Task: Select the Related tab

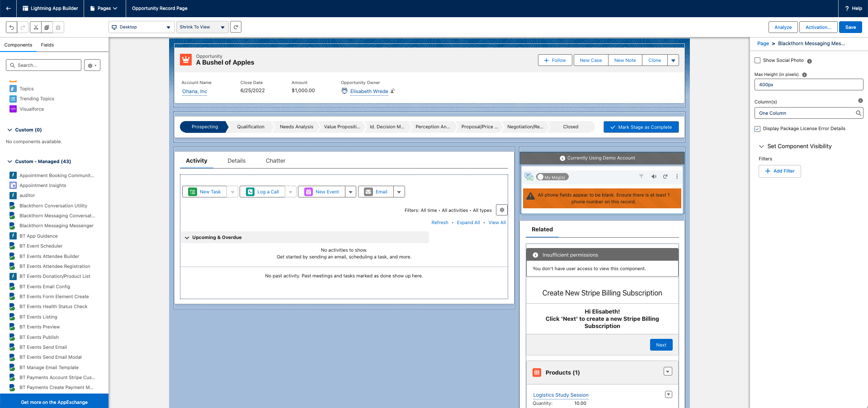Action: coord(542,230)
